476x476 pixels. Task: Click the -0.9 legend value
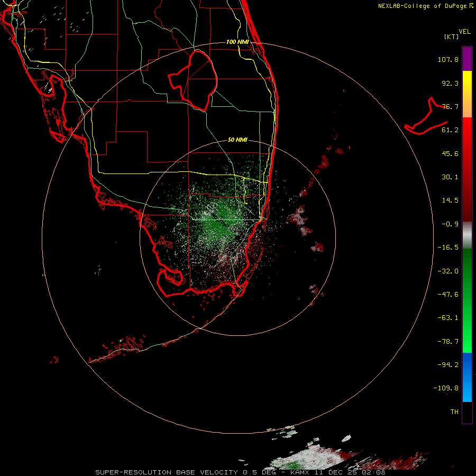450,224
